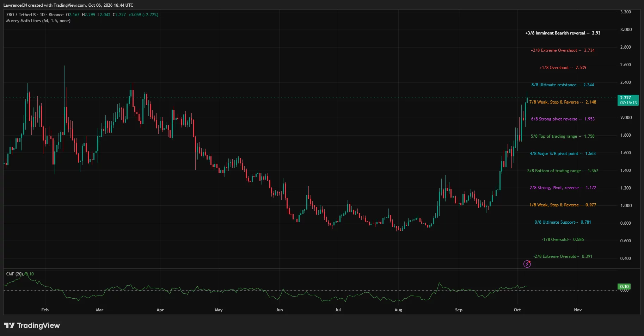Select the Sep label on the time axis
This screenshot has height=336, width=644.
[459, 310]
